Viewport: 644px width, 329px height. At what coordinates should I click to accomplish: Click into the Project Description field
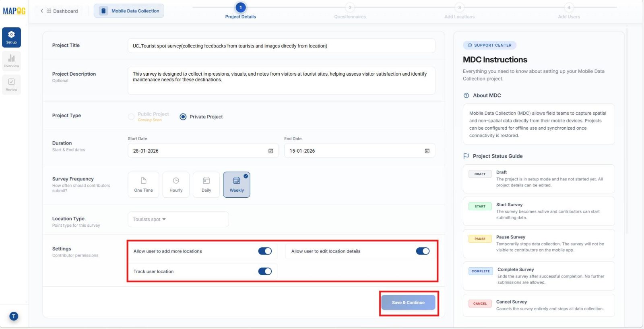[x=281, y=81]
